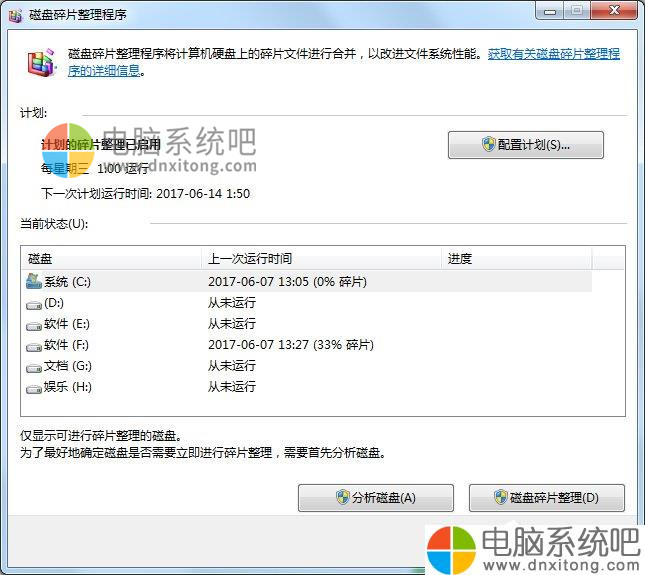Select the 系统 (C:) drive icon
The height and width of the screenshot is (575, 645).
point(34,281)
